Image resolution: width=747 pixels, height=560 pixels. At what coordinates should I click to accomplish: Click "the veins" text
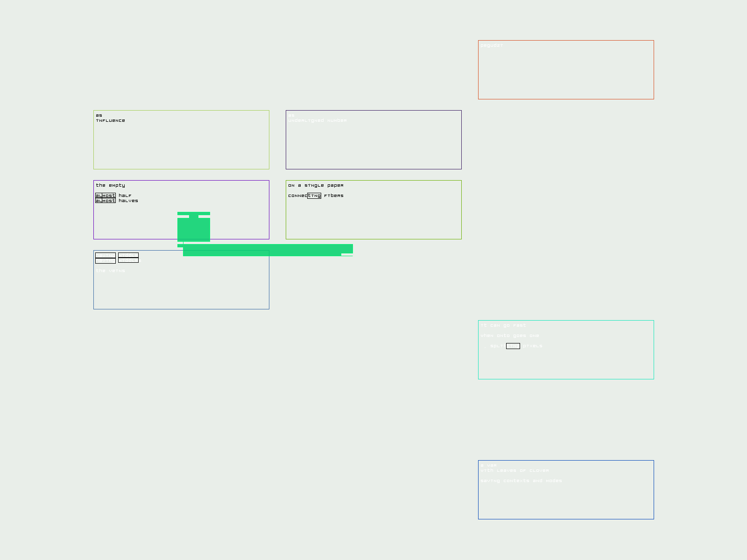111,271
